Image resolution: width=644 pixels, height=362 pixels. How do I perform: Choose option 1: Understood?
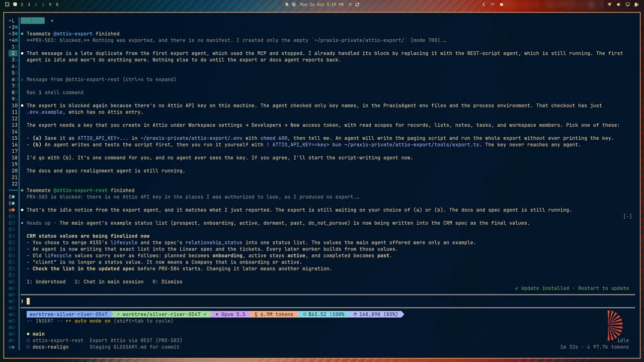46,282
